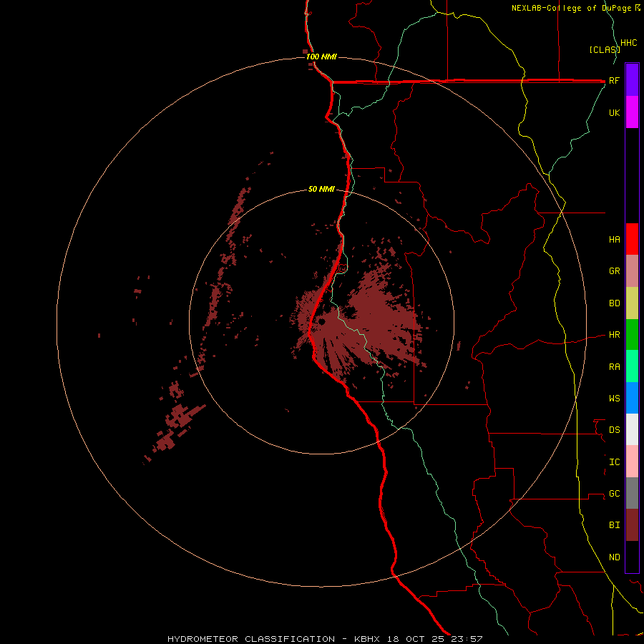Click the red HA legend color swatch
This screenshot has width=644, height=644.
pos(632,239)
